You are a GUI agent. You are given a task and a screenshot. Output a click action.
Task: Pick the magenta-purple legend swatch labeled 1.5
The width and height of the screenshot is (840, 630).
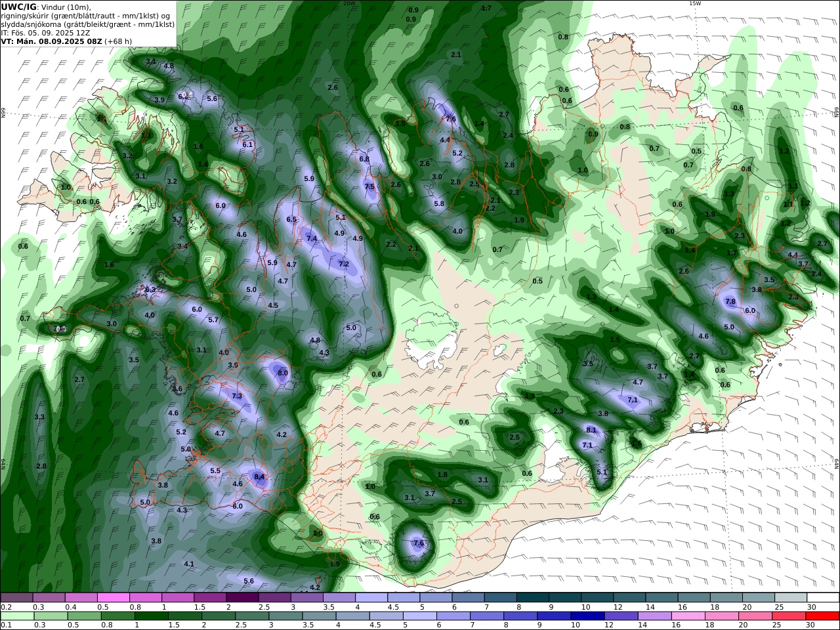click(210, 597)
